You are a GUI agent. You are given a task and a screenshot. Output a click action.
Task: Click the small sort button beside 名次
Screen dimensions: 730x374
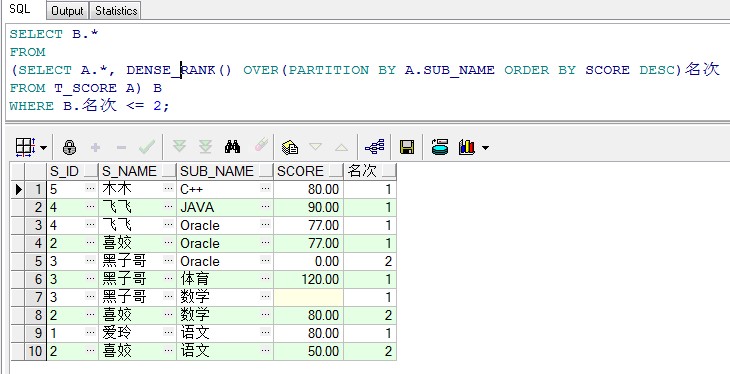389,171
